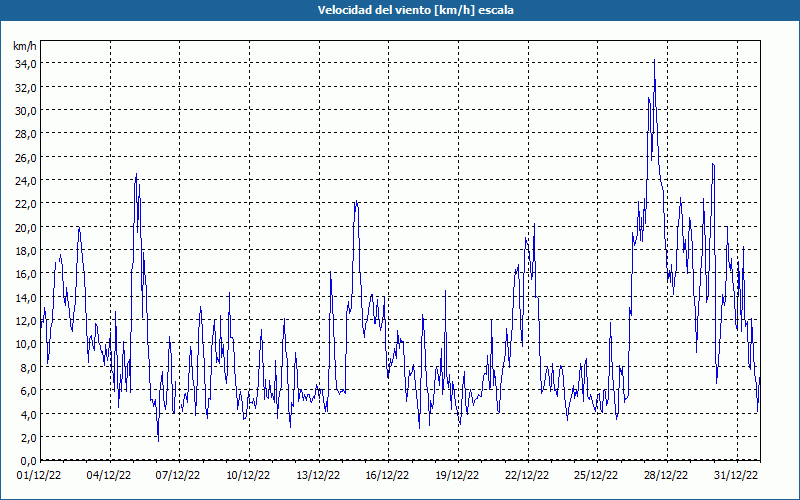The height and width of the screenshot is (500, 800).
Task: Click the 28/12/22 date label
Action: coord(666,476)
